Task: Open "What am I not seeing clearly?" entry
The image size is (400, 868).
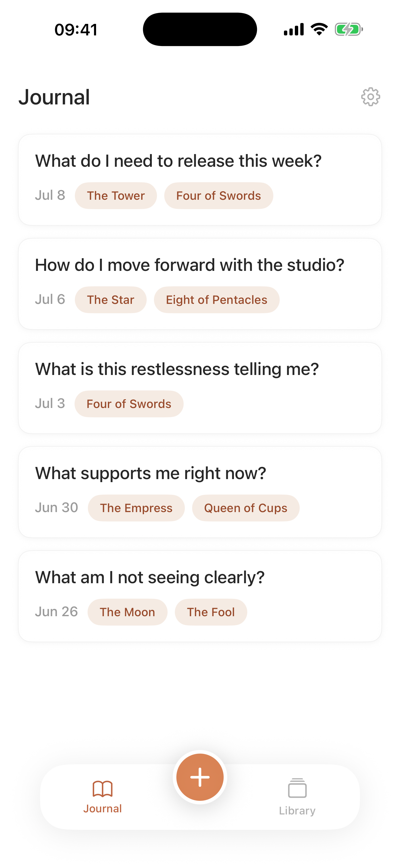Action: point(200,597)
